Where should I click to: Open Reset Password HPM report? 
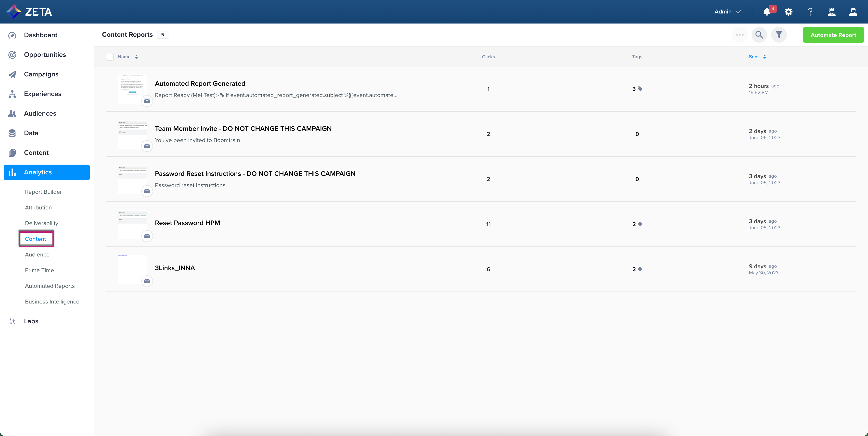point(187,223)
